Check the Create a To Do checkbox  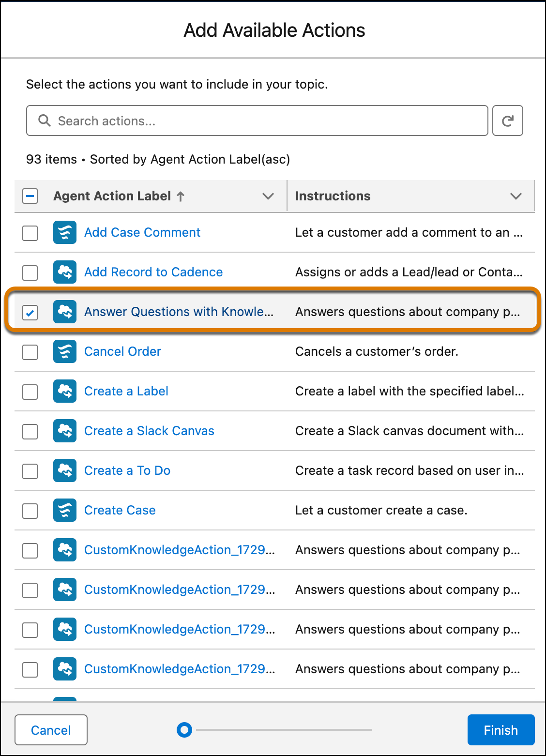(30, 471)
